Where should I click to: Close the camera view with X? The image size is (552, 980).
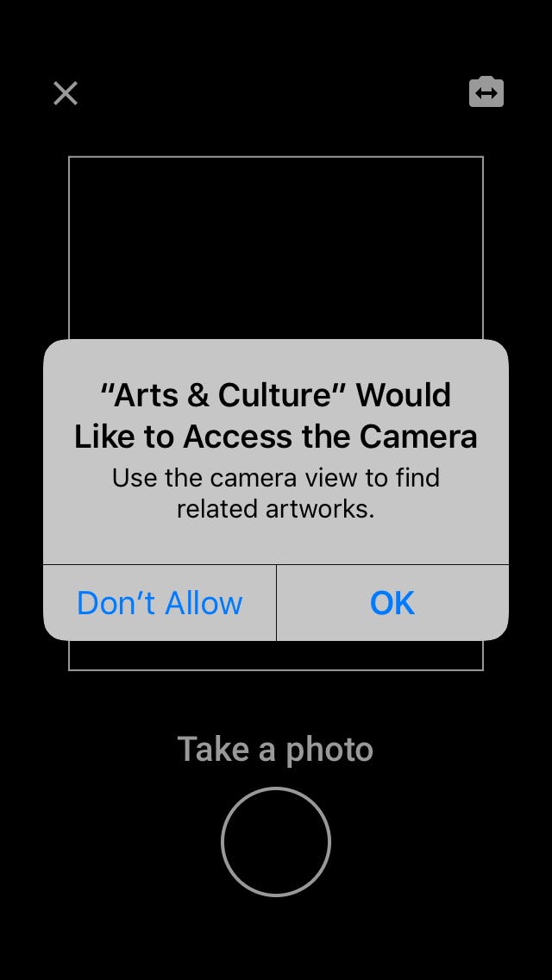coord(66,93)
